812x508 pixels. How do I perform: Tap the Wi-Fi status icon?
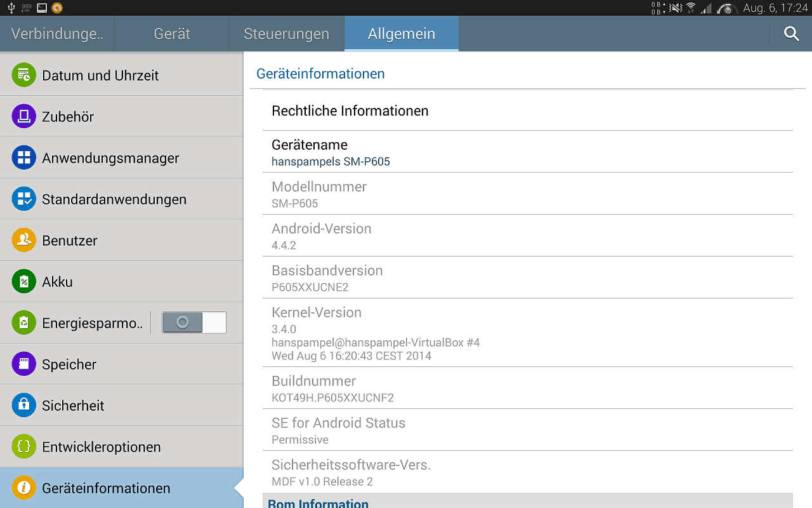691,8
